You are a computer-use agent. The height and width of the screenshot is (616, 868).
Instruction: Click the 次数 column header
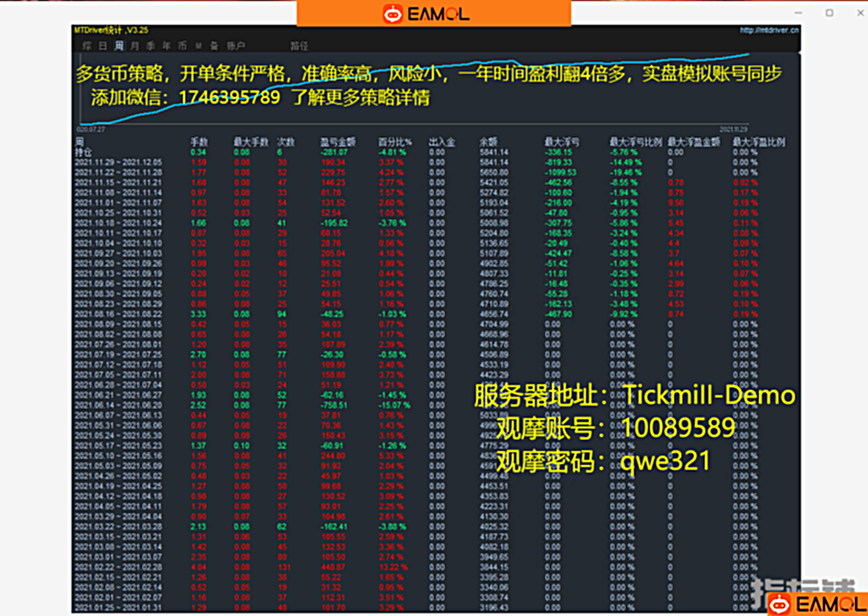(x=287, y=142)
